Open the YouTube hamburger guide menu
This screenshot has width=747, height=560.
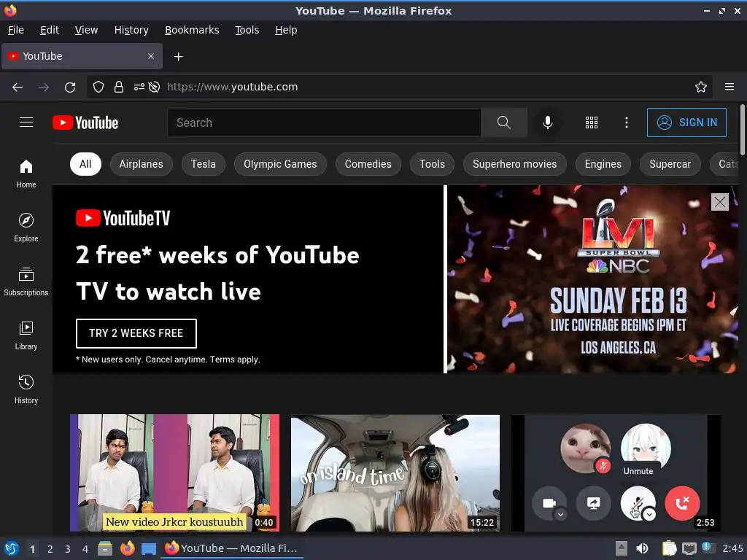point(26,122)
